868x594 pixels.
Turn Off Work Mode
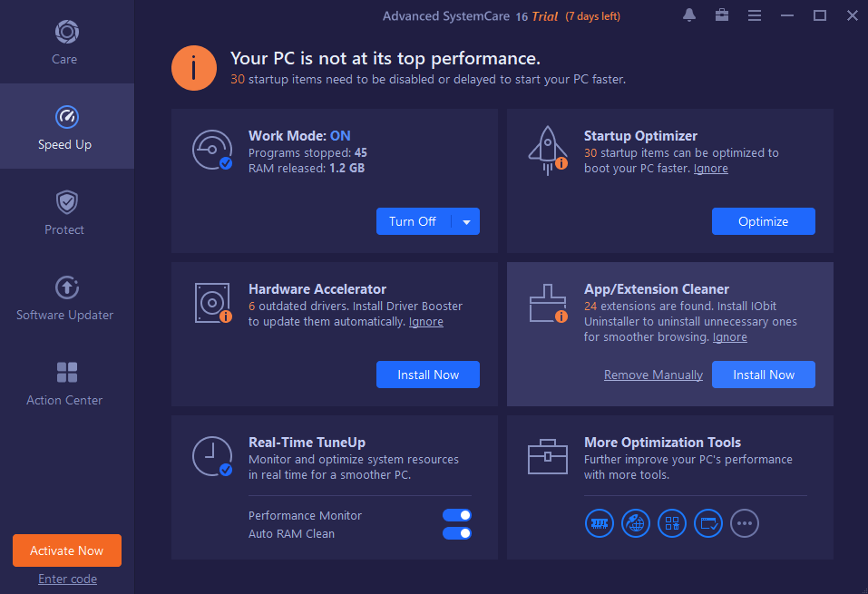point(413,221)
